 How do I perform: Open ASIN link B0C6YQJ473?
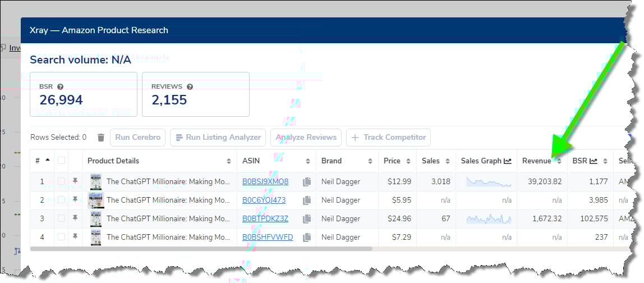coord(264,200)
